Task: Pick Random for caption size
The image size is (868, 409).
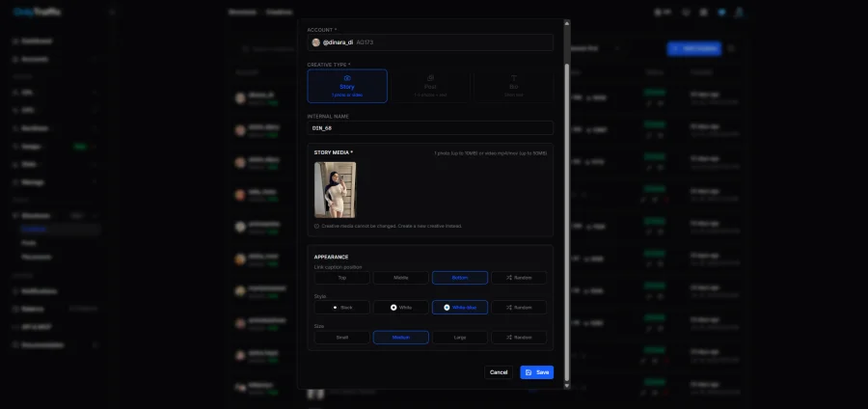Action: point(519,338)
